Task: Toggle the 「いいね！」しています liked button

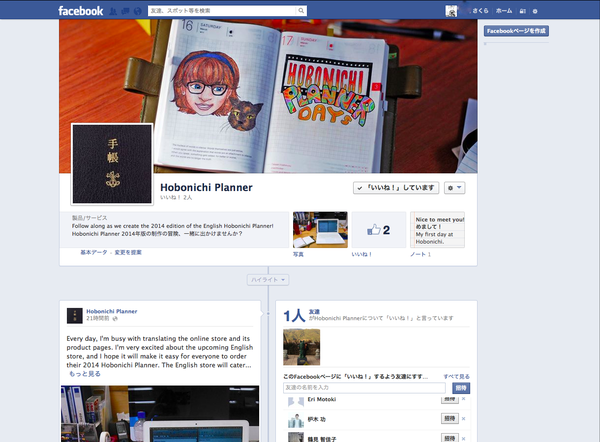Action: click(396, 188)
